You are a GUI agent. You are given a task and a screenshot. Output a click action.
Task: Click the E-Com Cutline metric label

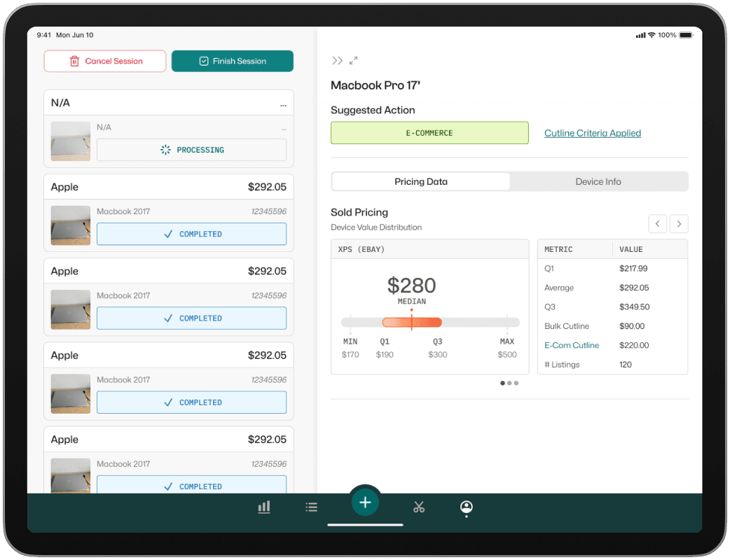pyautogui.click(x=572, y=346)
